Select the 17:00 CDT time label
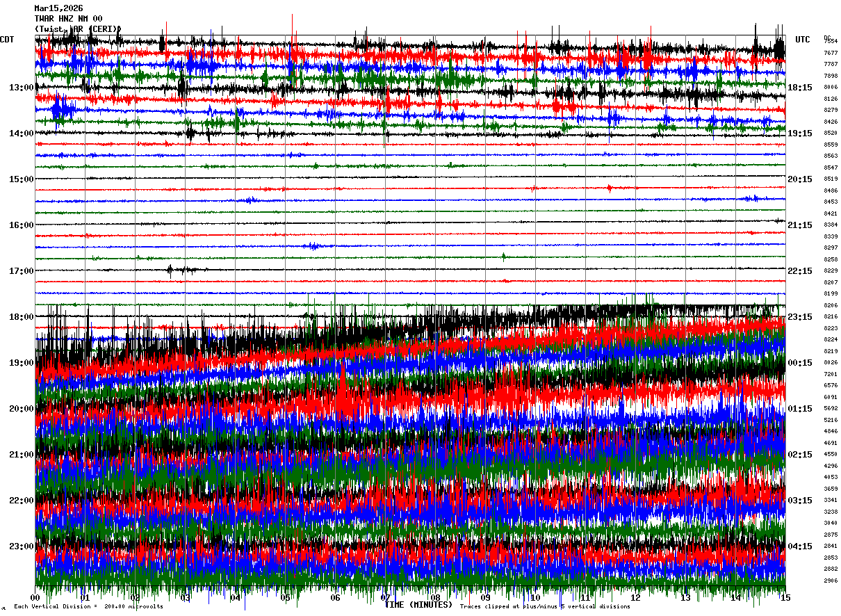 click(x=22, y=271)
